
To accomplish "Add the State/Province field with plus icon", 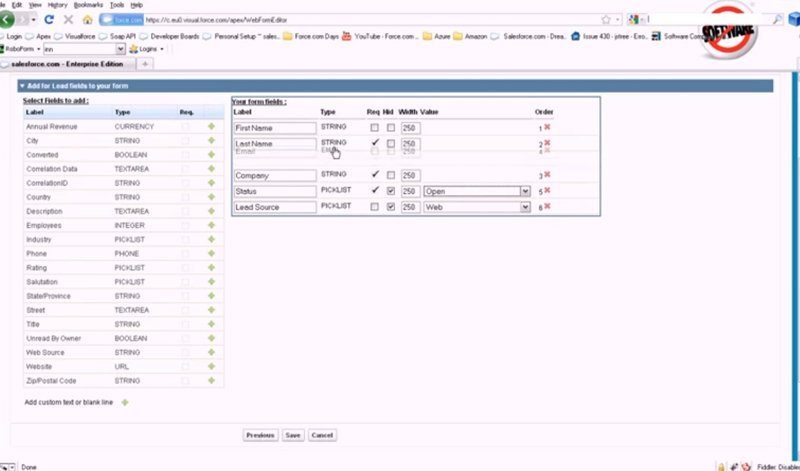I will (x=211, y=295).
